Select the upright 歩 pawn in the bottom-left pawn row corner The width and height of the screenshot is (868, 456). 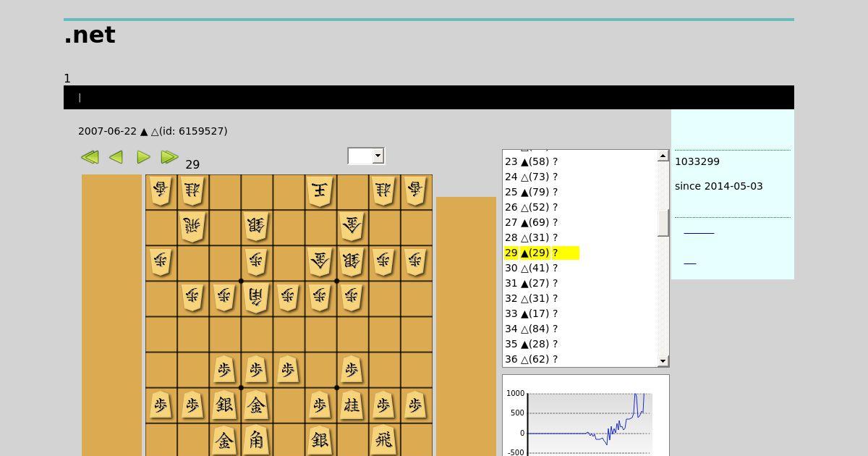click(161, 405)
